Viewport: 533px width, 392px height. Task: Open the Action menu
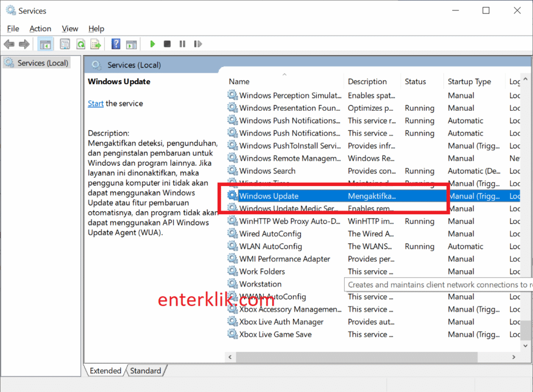click(x=40, y=29)
